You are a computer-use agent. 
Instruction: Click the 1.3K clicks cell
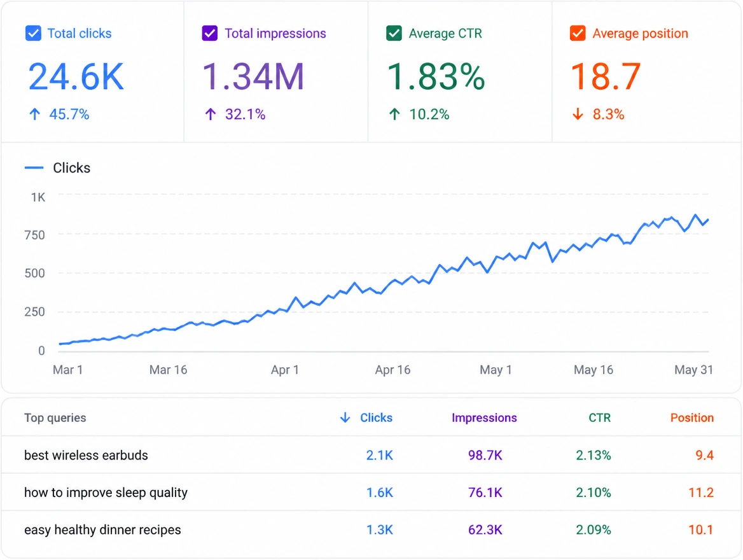click(380, 529)
